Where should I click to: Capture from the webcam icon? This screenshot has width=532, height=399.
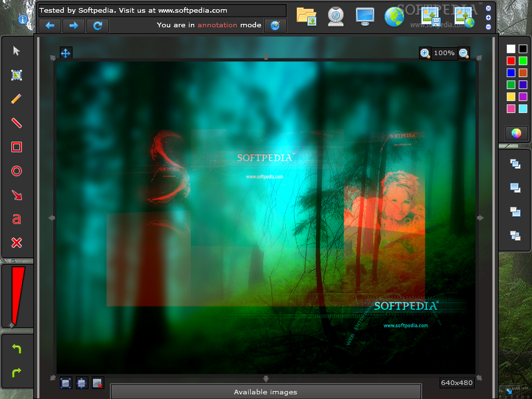tap(336, 16)
